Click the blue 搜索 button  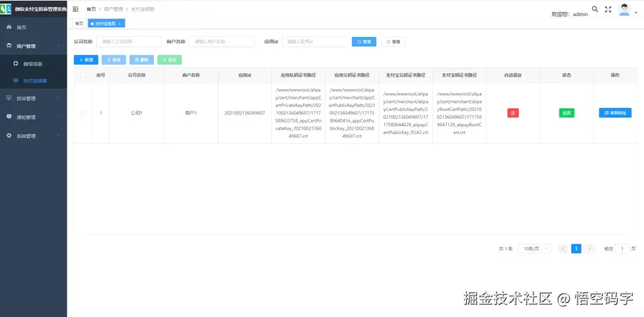(364, 42)
